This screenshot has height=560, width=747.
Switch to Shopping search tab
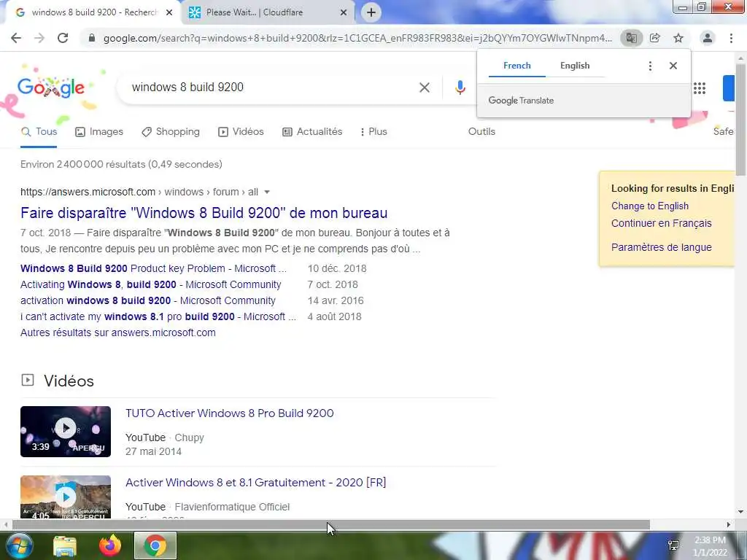(x=171, y=132)
